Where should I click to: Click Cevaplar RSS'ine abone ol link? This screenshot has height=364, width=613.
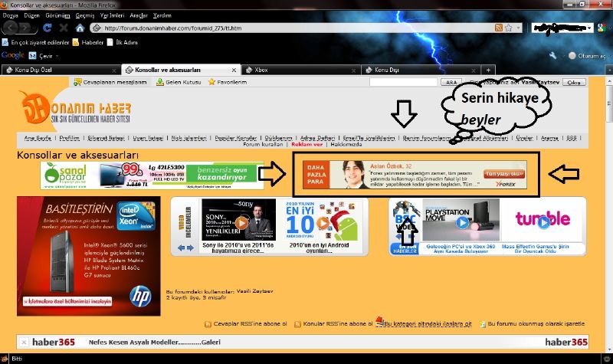click(250, 324)
